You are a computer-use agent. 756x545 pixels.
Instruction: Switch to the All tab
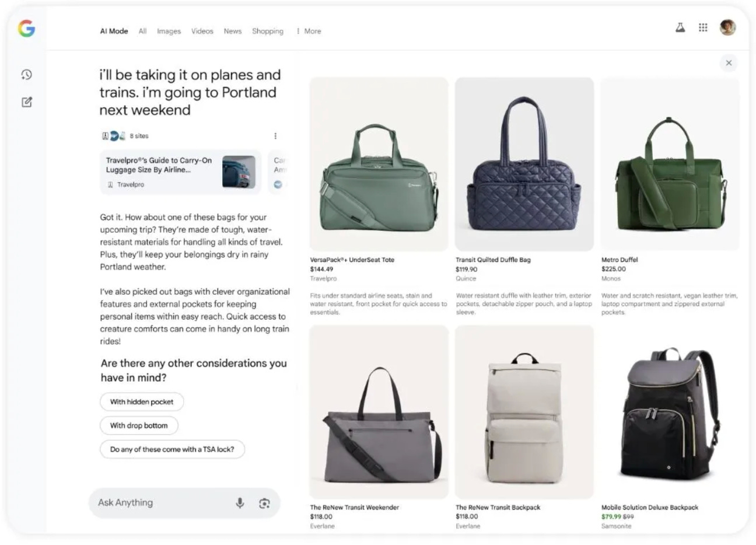[x=142, y=31]
